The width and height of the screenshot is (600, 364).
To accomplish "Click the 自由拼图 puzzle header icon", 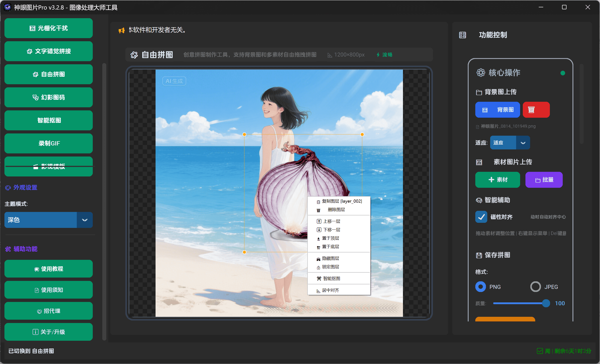I will click(x=134, y=55).
